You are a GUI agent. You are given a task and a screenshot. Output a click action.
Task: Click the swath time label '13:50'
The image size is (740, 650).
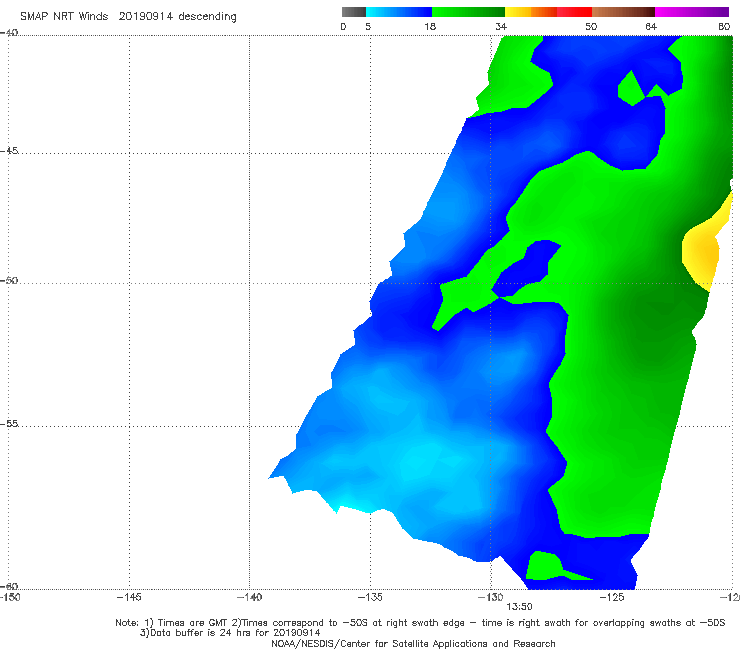(519, 607)
